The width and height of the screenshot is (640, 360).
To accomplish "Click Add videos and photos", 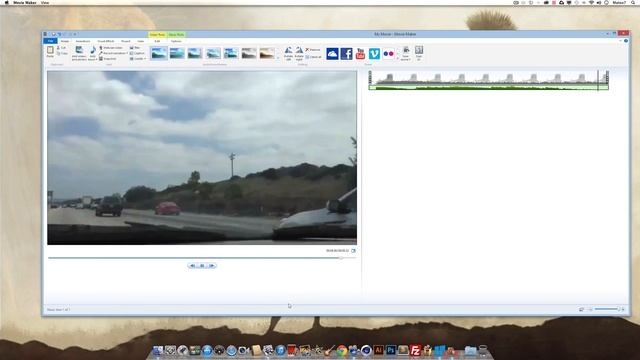I will pos(79,53).
